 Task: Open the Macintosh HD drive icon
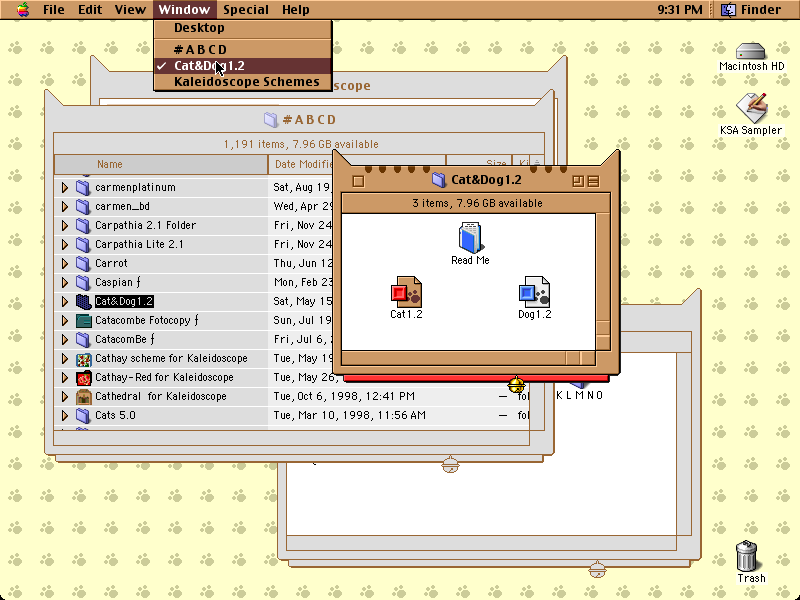tap(751, 51)
